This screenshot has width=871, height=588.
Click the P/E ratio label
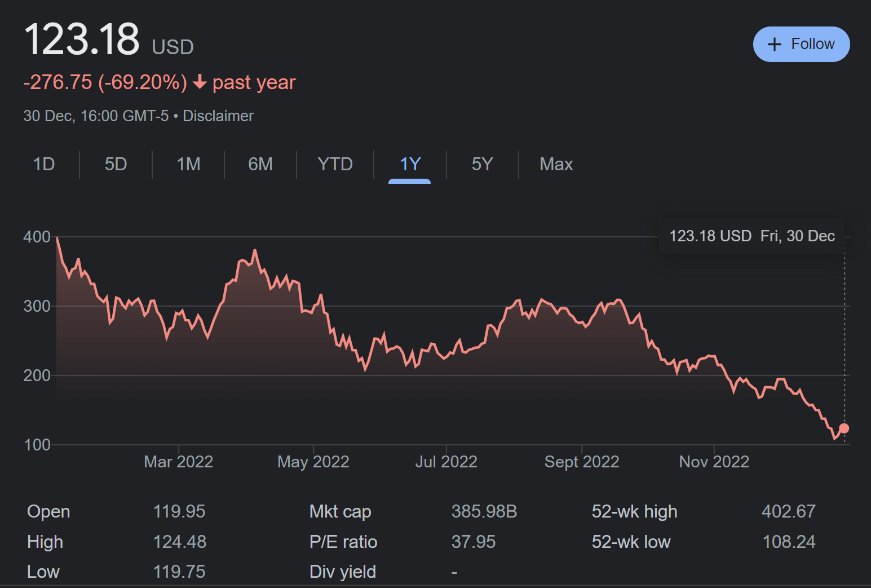[x=343, y=542]
